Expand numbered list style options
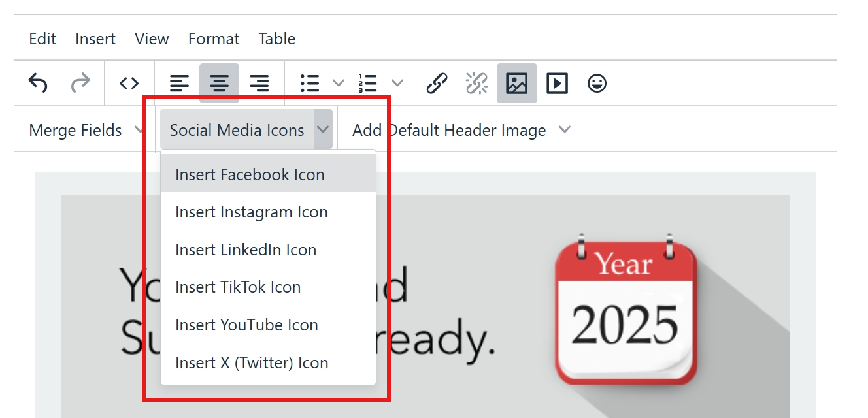Screen dimensions: 868x418 point(397,84)
